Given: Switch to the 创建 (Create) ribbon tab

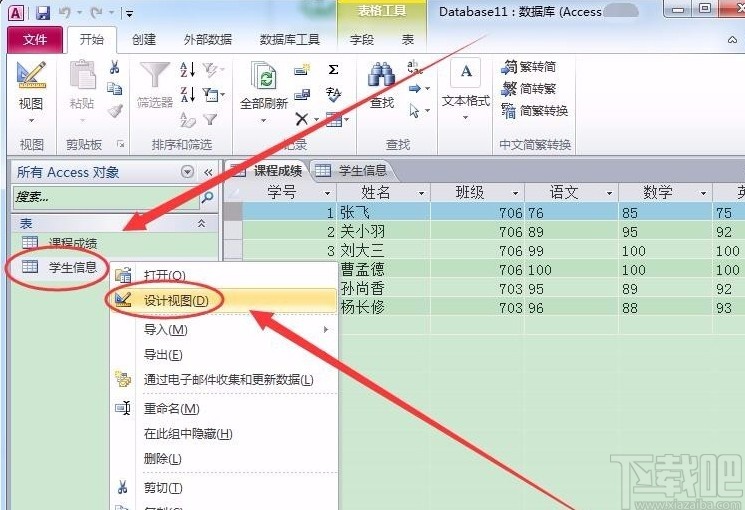Looking at the screenshot, I should (x=144, y=39).
